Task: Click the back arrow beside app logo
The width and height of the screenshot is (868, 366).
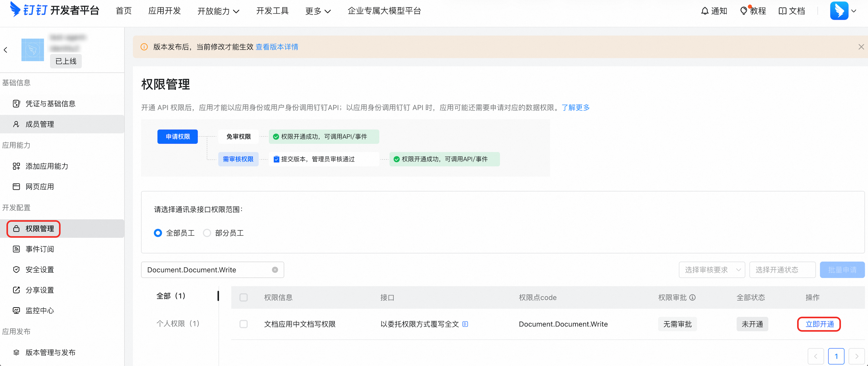Action: (5, 50)
